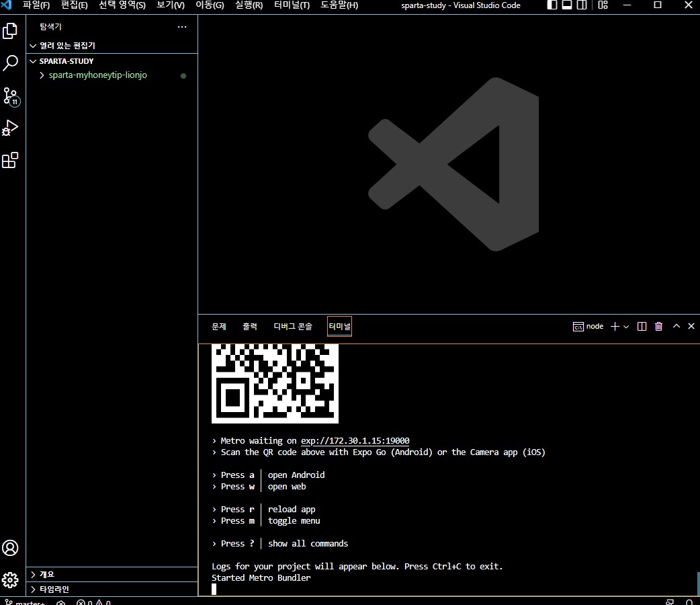
Task: Open the Explorer view in activity bar
Action: click(10, 32)
